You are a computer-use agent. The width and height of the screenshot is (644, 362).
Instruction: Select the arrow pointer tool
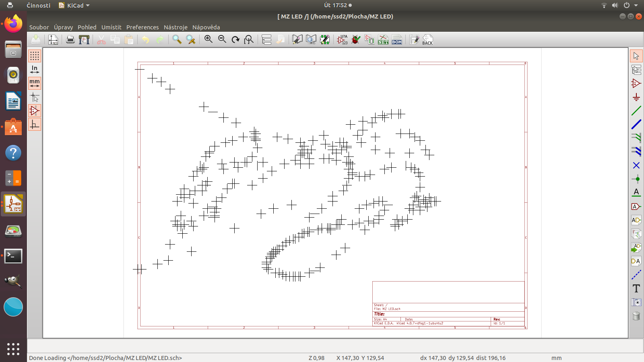click(636, 56)
